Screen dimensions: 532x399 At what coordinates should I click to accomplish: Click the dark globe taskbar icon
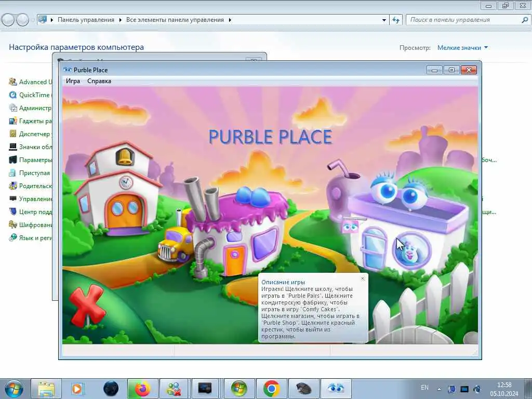click(x=111, y=389)
